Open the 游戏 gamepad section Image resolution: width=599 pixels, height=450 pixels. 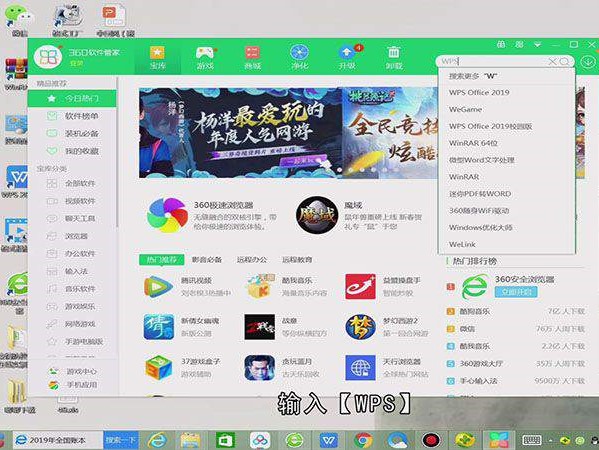[x=205, y=57]
